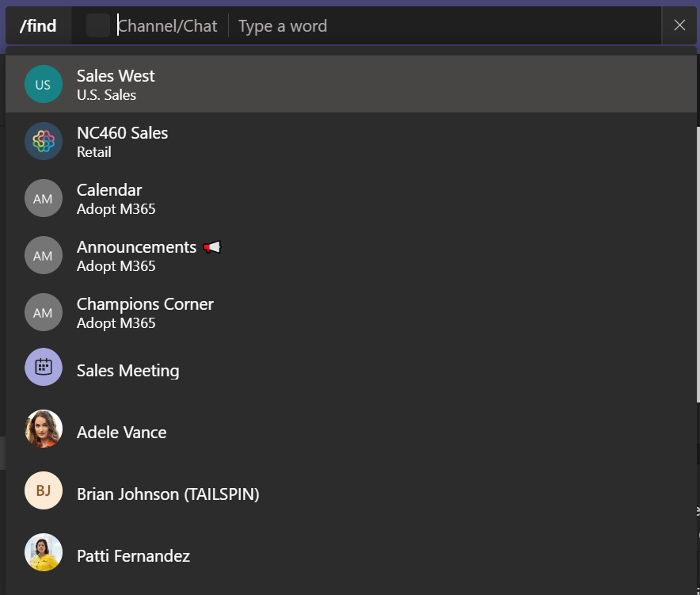Viewport: 700px width, 595px height.
Task: Select Adele Vance chat
Action: [x=351, y=432]
